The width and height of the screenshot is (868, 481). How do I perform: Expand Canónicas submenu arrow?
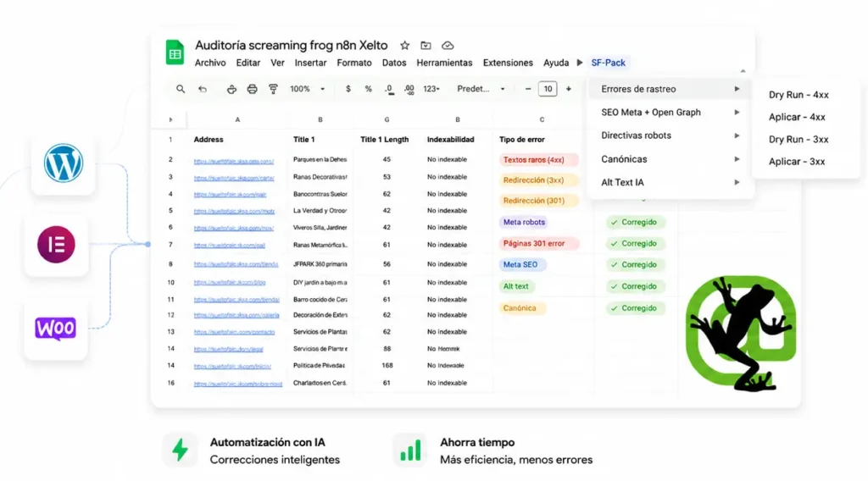(x=737, y=159)
